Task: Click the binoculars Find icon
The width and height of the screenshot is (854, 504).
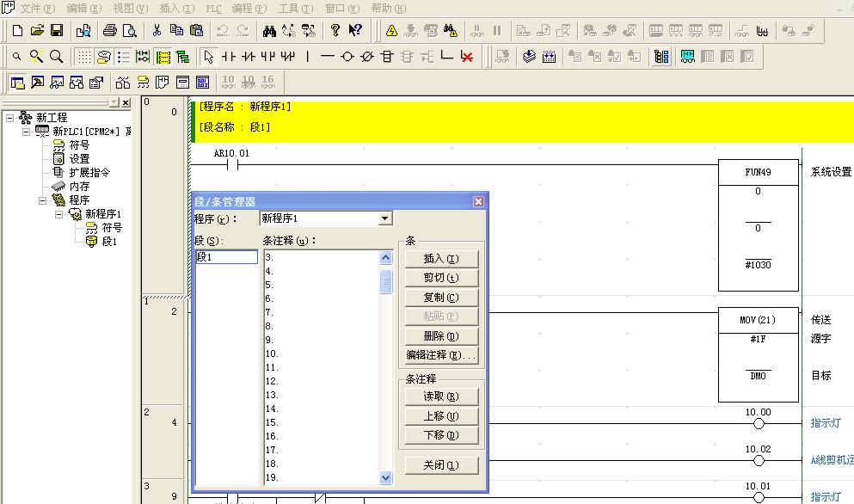Action: click(x=269, y=31)
